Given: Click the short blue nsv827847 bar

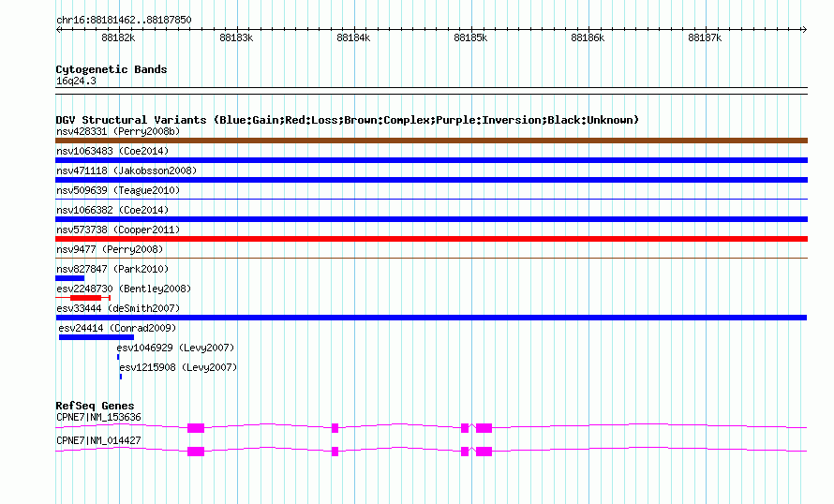Looking at the screenshot, I should point(69,278).
